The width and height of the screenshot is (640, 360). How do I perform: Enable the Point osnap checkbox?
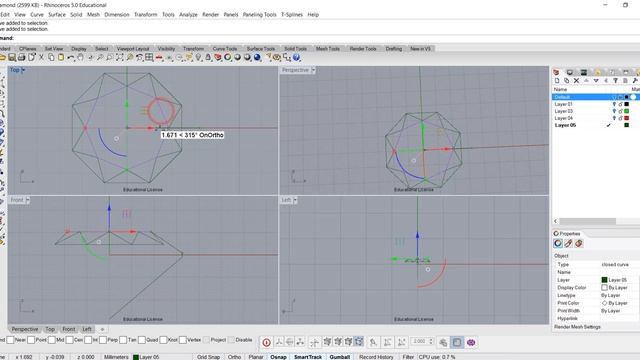[x=31, y=340]
